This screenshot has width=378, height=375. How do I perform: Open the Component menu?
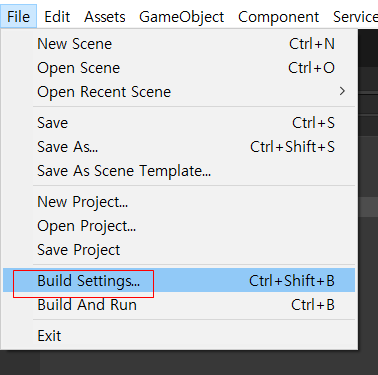pos(278,17)
